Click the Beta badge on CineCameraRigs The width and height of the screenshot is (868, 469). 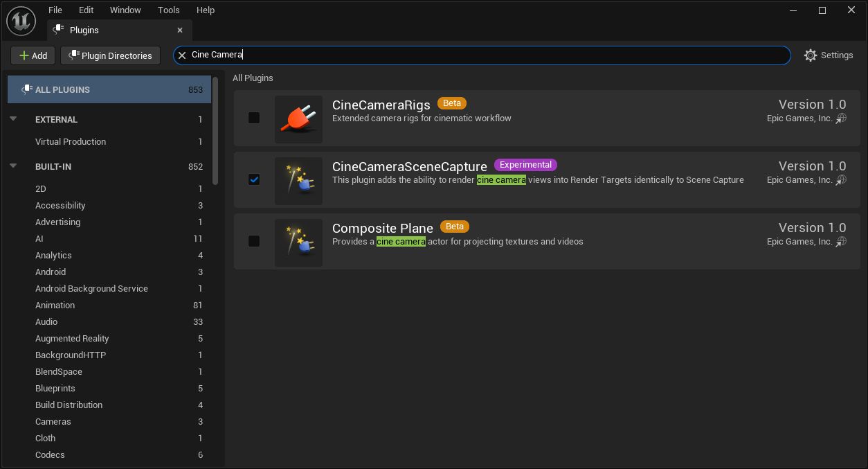pos(452,103)
